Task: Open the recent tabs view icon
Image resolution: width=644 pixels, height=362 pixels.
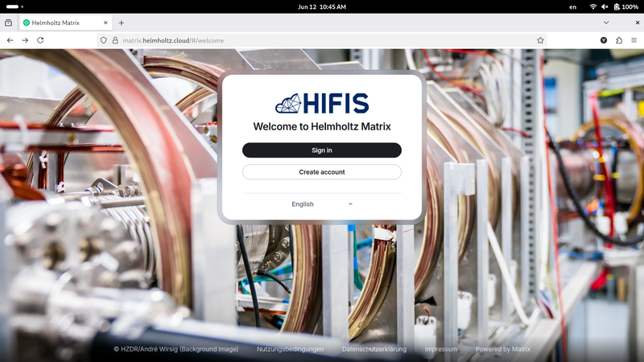Action: 8,23
